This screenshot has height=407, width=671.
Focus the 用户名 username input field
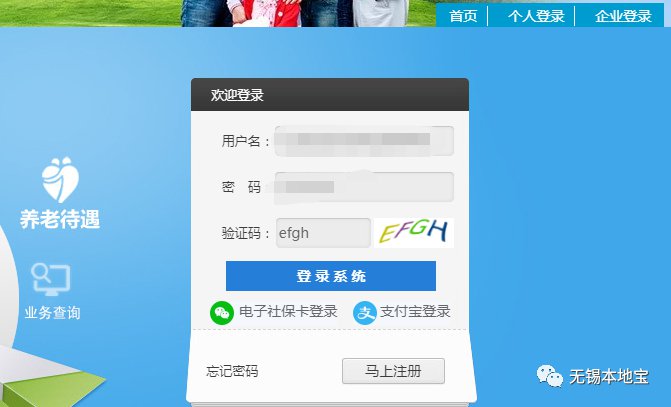364,141
